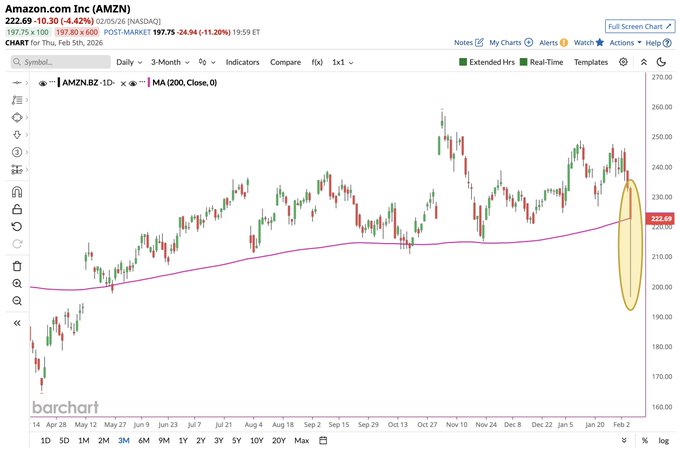Toggle the magnet snap mode
Screen dimensions: 680x453
point(17,192)
